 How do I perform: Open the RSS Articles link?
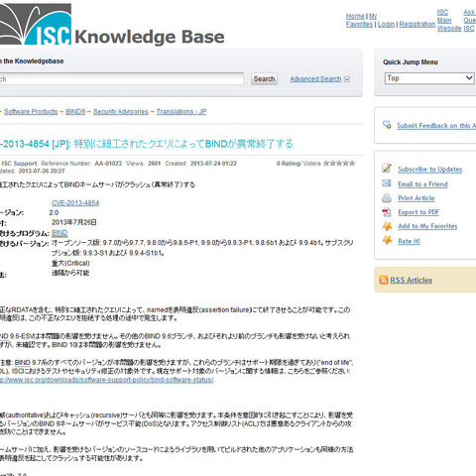[411, 281]
